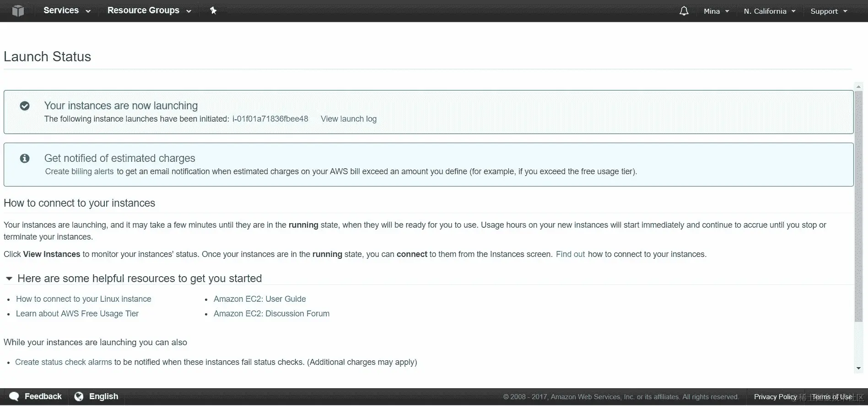Click the info icon beside estimated charges
Image resolution: width=868 pixels, height=406 pixels.
25,158
